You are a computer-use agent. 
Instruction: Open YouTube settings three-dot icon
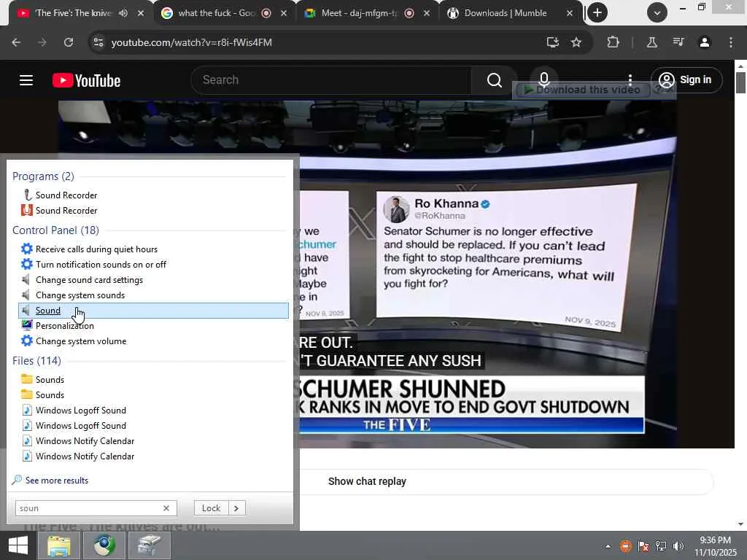630,79
